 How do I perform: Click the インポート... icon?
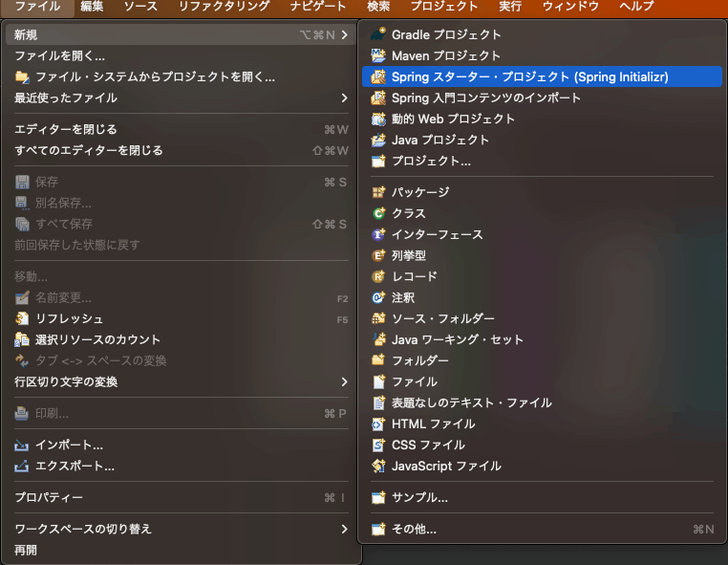coord(22,445)
